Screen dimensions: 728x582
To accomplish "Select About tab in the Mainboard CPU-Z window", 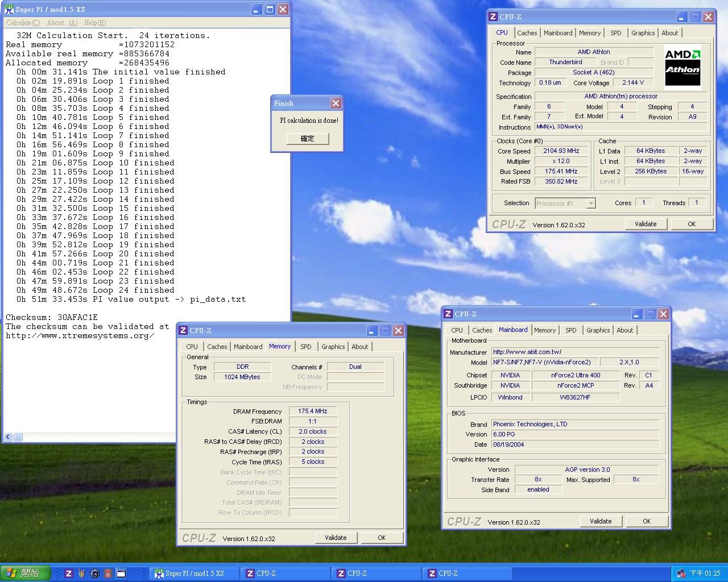I will point(624,330).
